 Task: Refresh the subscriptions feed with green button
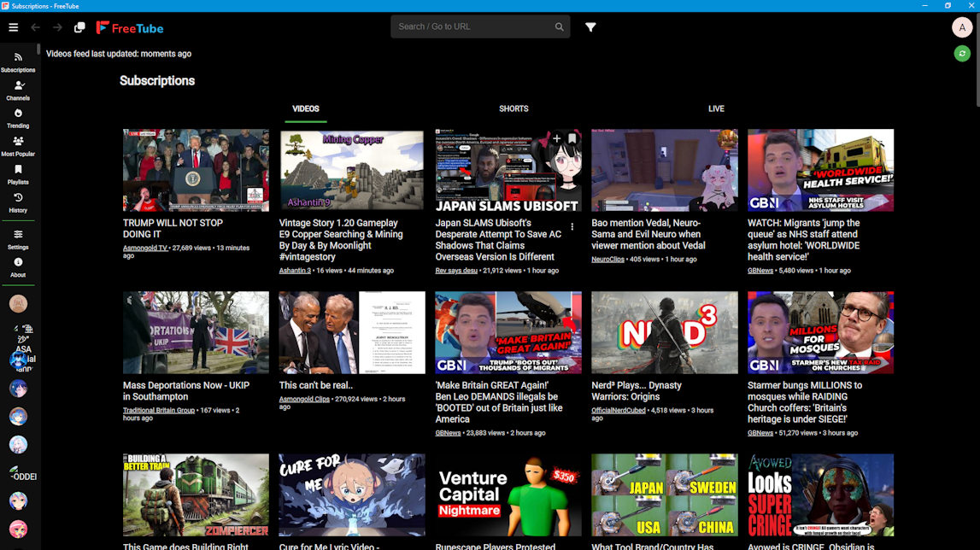point(962,54)
